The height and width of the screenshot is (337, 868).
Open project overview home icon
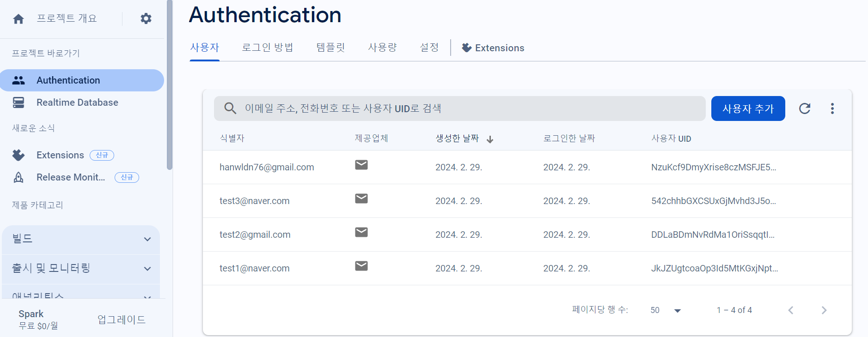click(x=18, y=19)
